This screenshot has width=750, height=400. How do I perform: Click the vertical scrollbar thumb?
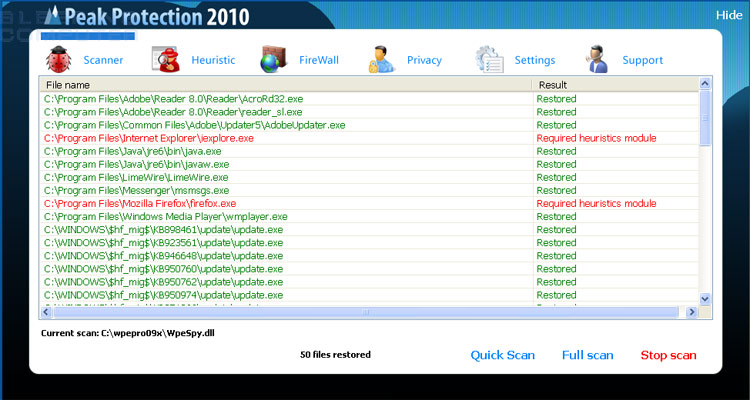[x=705, y=117]
